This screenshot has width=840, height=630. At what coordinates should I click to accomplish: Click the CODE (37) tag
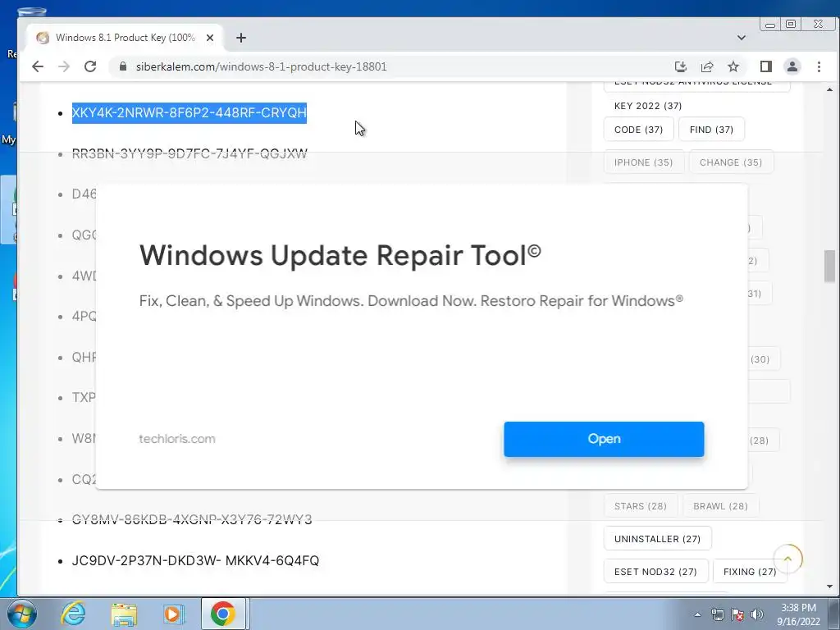point(638,130)
